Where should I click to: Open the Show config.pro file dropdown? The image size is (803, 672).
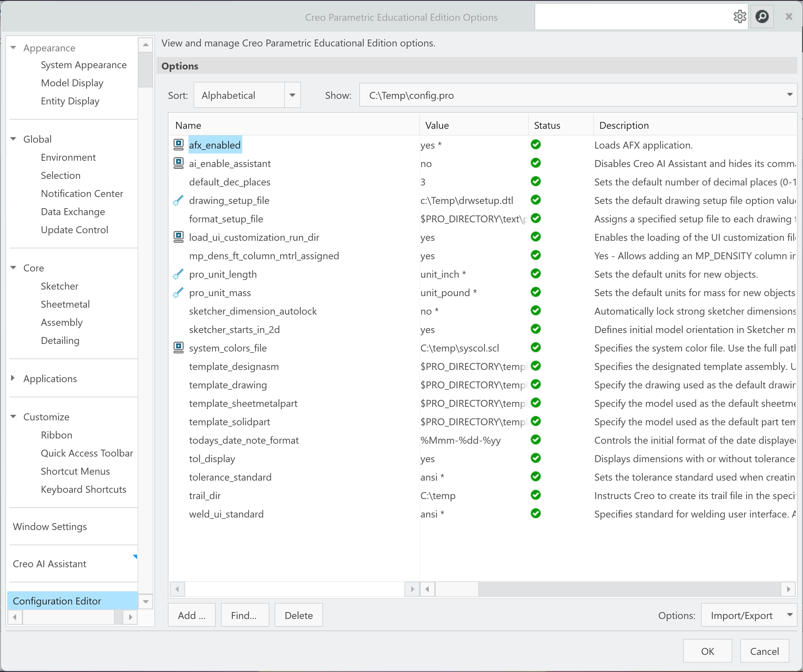click(789, 95)
